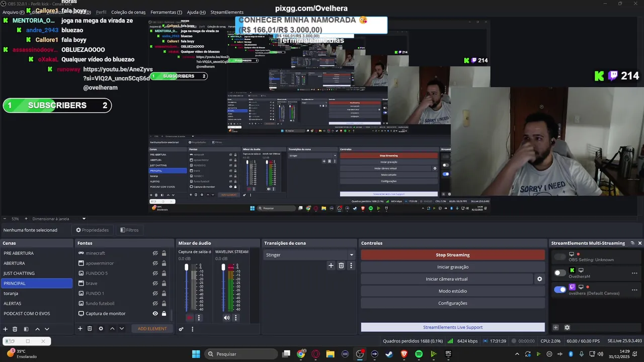The image size is (644, 362).
Task: Open audio mixer menu dots beside gears
Action: 192,329
